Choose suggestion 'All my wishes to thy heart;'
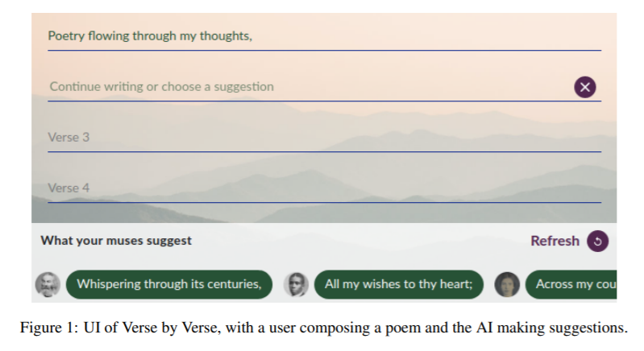Screen dimensions: 644x351 coord(399,284)
